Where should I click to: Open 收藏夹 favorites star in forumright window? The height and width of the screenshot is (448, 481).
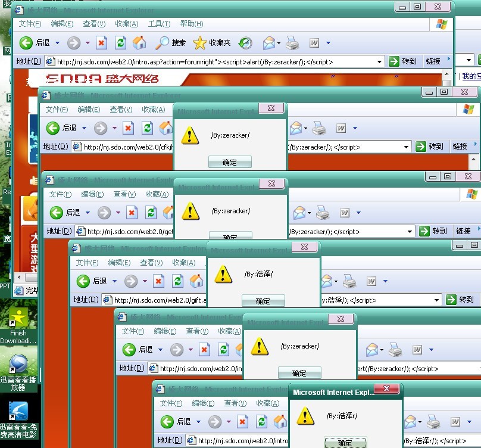(212, 43)
